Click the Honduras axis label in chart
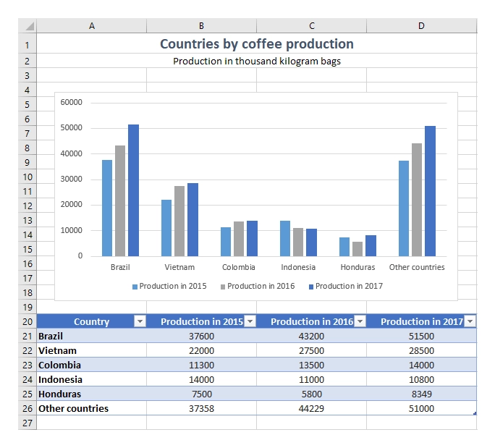Screen dimensions: 495x448 pos(357,267)
